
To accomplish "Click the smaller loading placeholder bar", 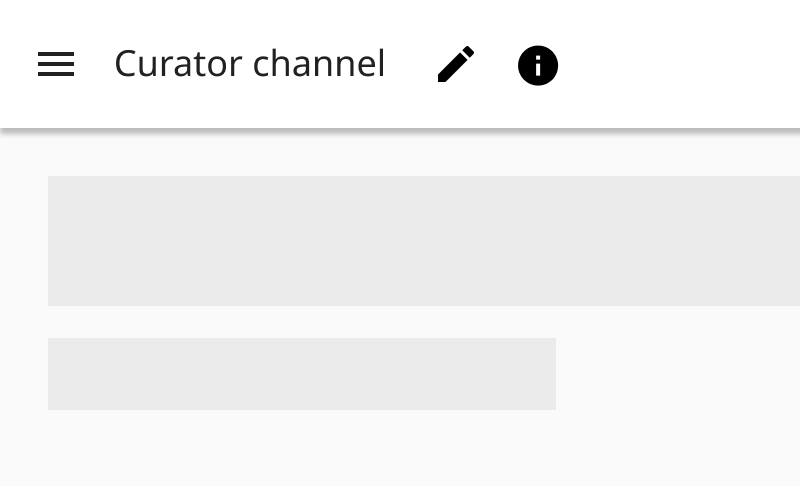I will tap(302, 374).
